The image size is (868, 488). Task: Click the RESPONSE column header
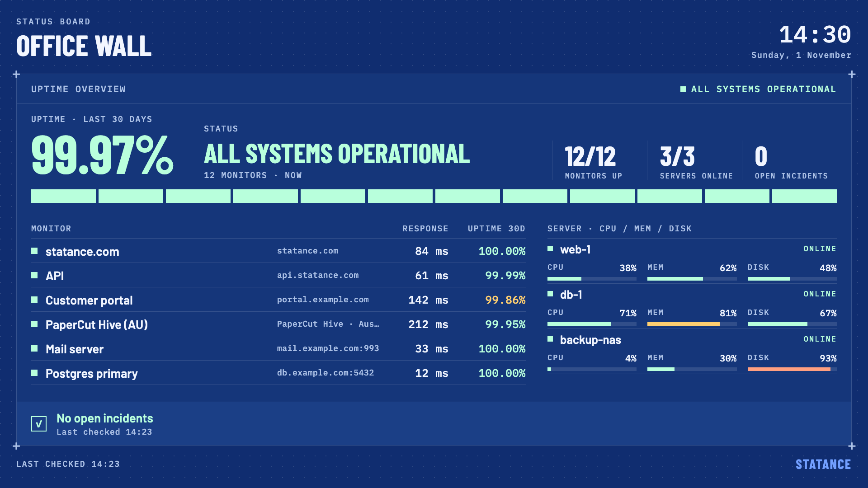click(x=425, y=229)
